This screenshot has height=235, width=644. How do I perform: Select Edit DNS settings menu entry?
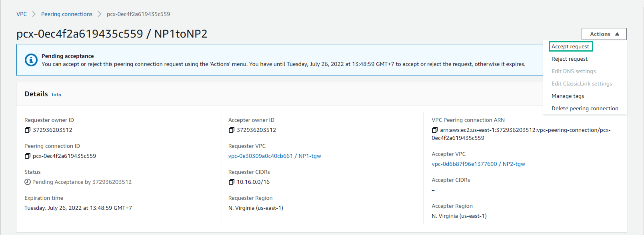(574, 71)
